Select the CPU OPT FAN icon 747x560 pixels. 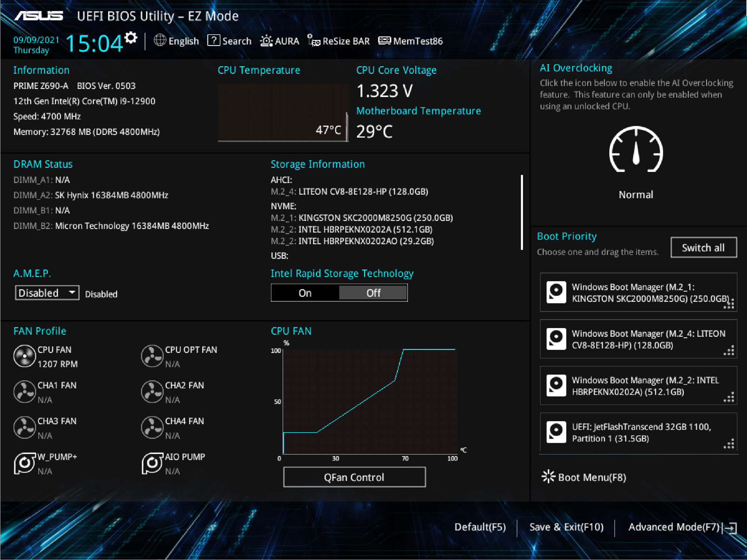tap(152, 356)
